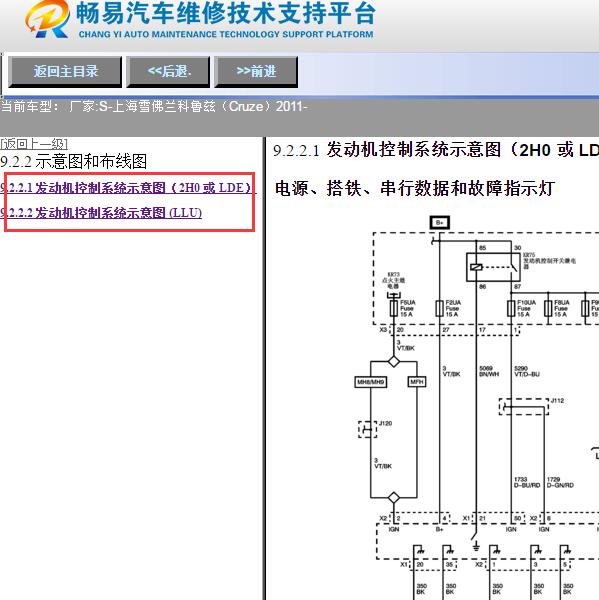Click the B+ box in the diagram
The height and width of the screenshot is (600, 599).
[439, 223]
